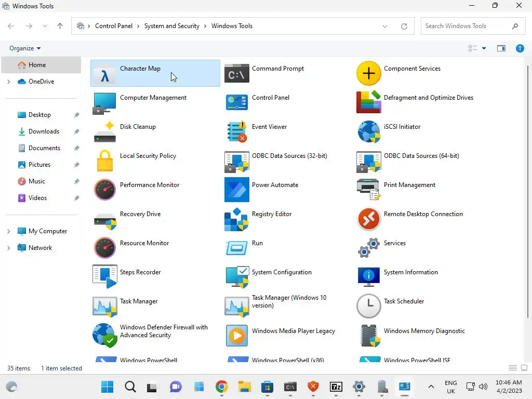Go to Home in navigation pane

coord(41,65)
